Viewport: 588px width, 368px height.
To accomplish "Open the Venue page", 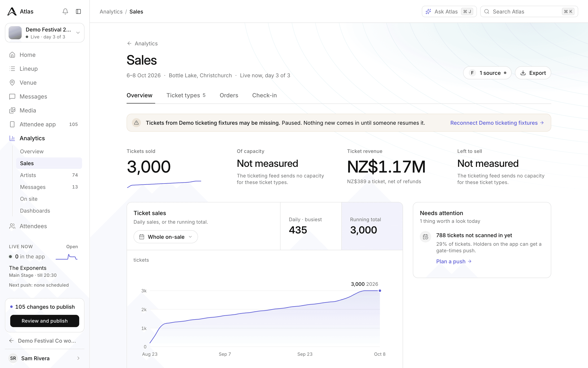I will coord(45,83).
